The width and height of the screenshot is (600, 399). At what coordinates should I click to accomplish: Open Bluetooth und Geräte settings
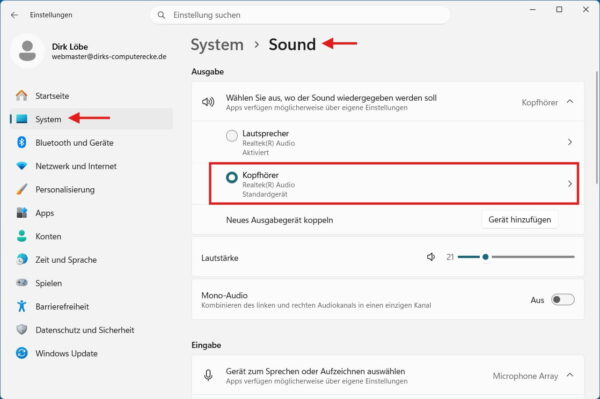click(91, 143)
